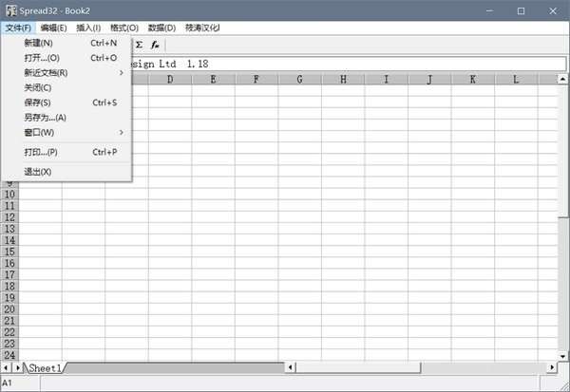
Task: Select row 24 header
Action: [x=9, y=355]
